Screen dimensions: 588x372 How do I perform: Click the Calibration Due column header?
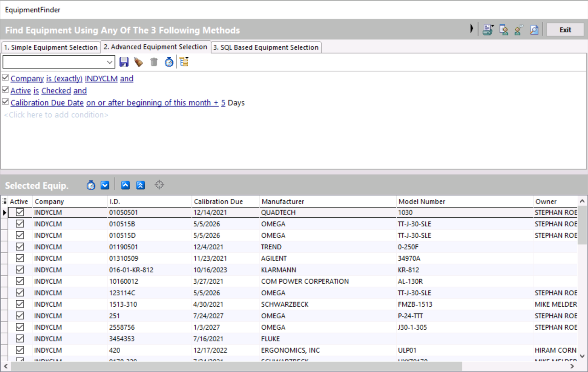(218, 202)
